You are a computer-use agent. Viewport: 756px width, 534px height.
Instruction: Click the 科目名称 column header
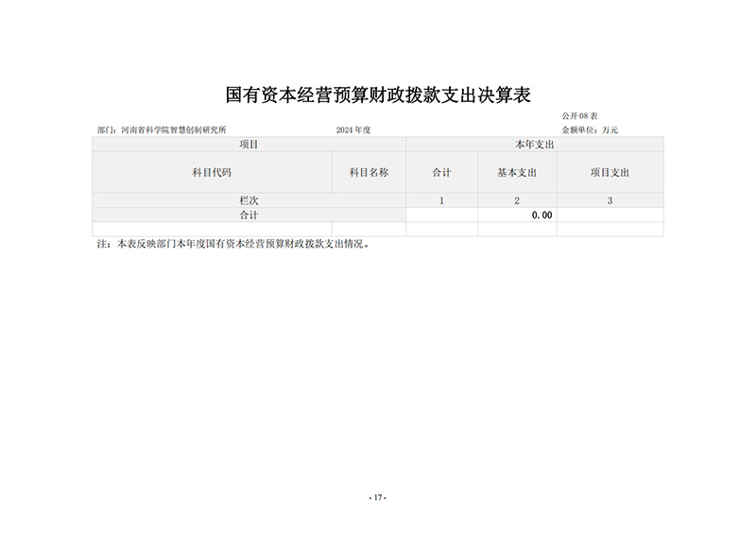369,173
